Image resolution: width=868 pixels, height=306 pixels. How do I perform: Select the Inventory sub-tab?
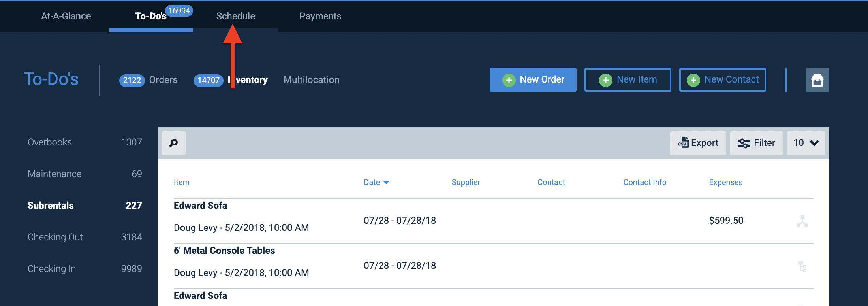point(248,80)
